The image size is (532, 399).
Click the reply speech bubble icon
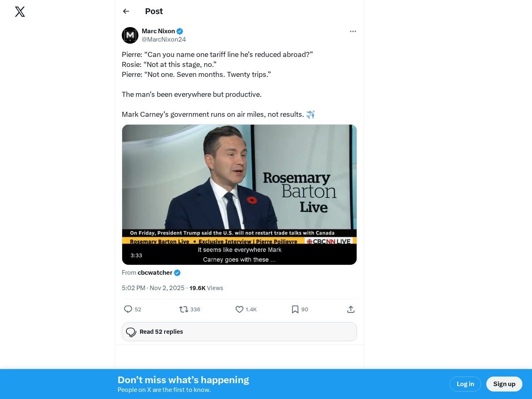128,309
